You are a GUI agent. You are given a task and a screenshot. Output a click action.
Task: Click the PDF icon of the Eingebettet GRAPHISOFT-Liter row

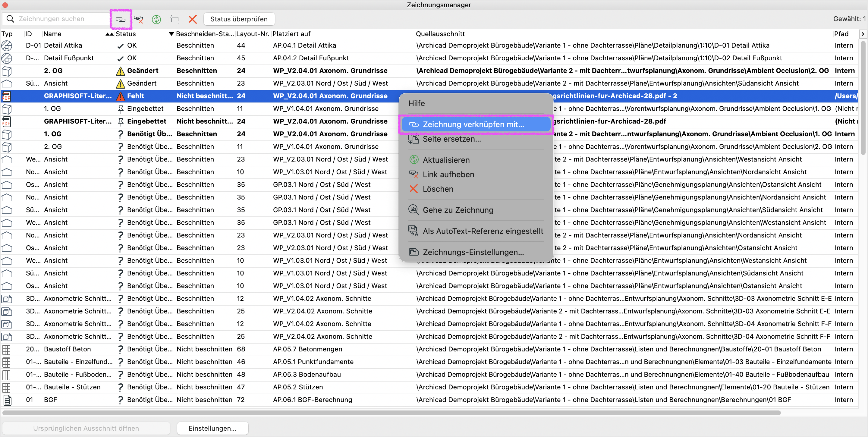(6, 121)
